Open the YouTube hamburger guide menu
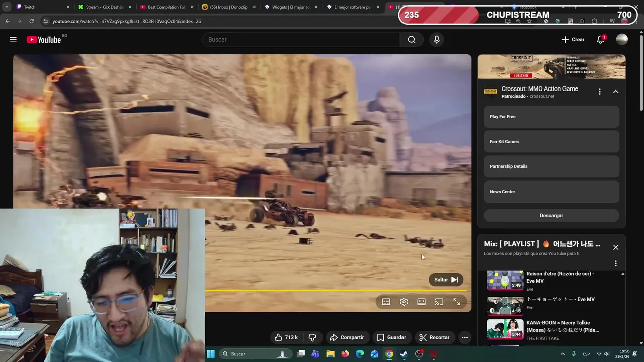The height and width of the screenshot is (362, 644). click(13, 40)
